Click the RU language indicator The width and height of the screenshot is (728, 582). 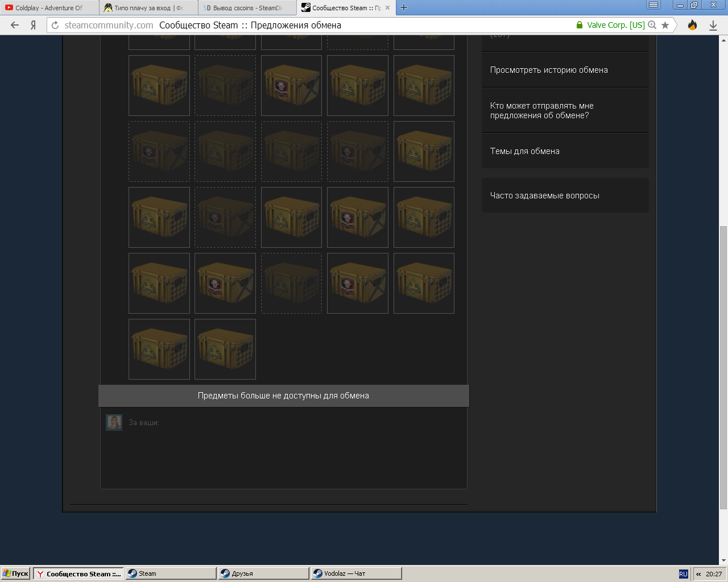[x=683, y=574]
